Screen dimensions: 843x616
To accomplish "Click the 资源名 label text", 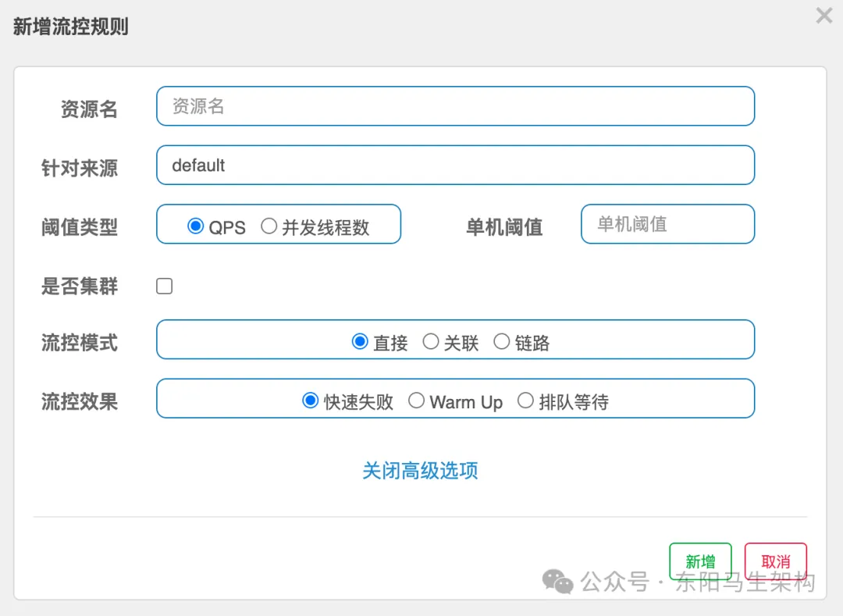I will pos(89,109).
